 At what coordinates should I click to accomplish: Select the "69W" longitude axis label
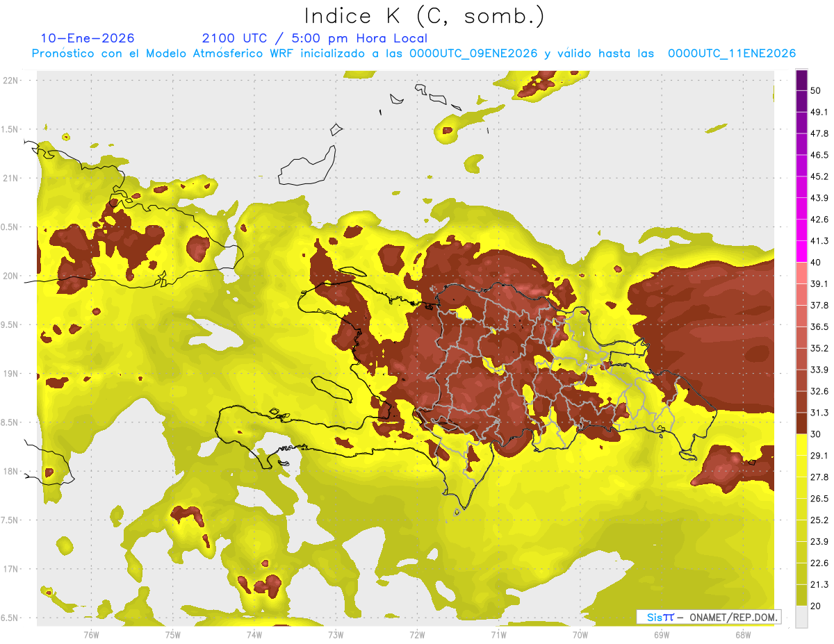tap(661, 634)
